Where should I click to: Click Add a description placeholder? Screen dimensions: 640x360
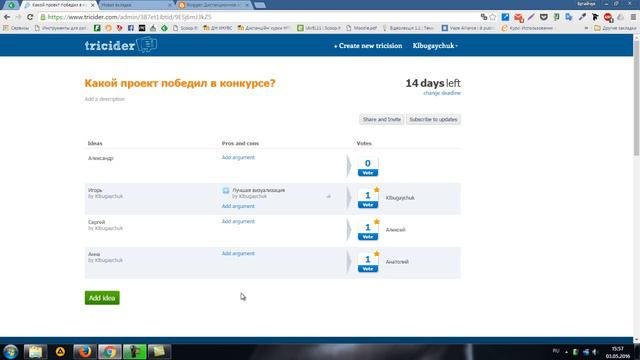104,99
